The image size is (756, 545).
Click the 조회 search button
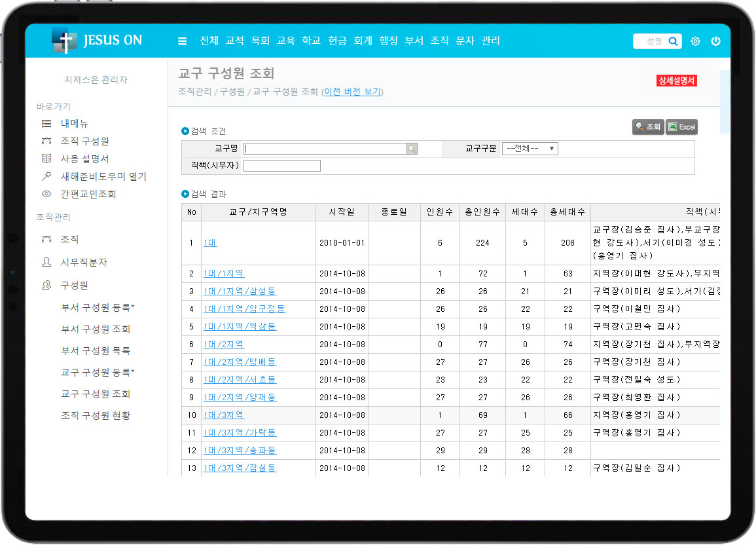648,127
